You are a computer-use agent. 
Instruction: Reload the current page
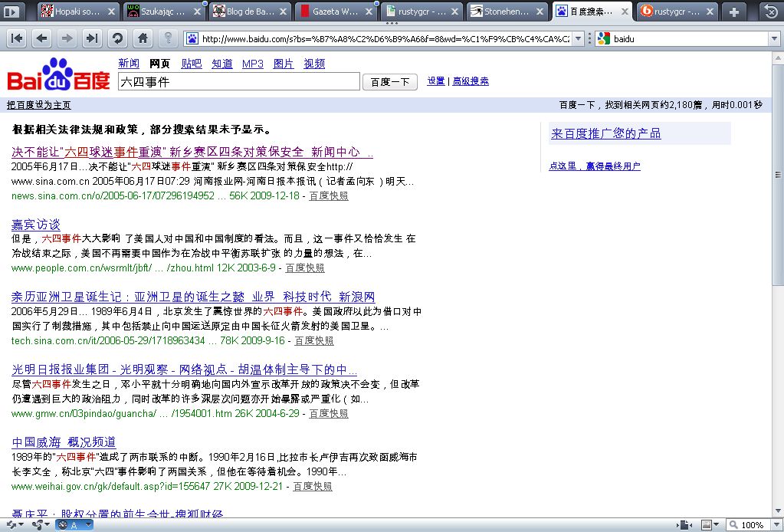point(117,38)
